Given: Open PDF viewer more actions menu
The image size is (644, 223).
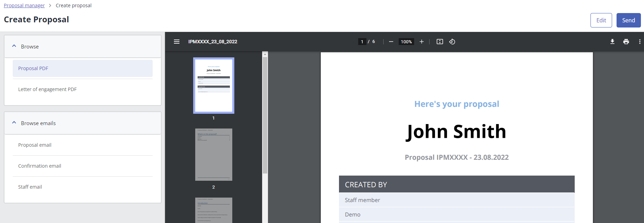Looking at the screenshot, I should [x=640, y=42].
